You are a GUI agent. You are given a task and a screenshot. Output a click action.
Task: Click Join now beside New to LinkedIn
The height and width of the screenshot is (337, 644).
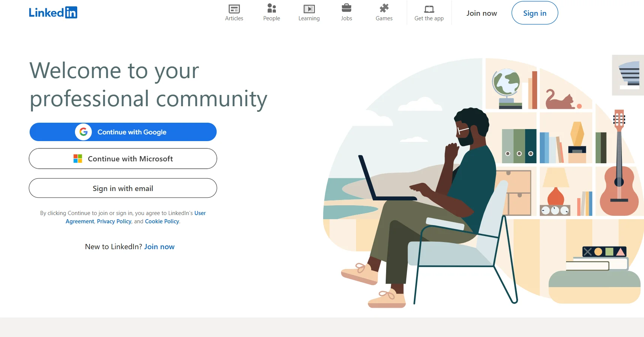click(x=159, y=247)
